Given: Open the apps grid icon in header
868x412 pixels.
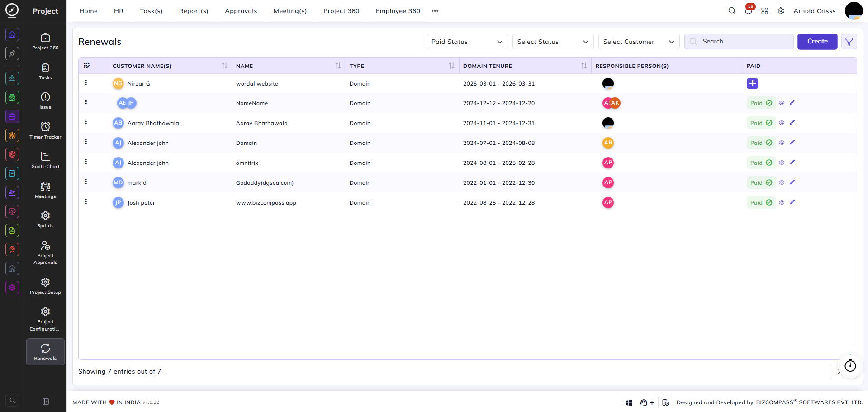Looking at the screenshot, I should pyautogui.click(x=764, y=11).
